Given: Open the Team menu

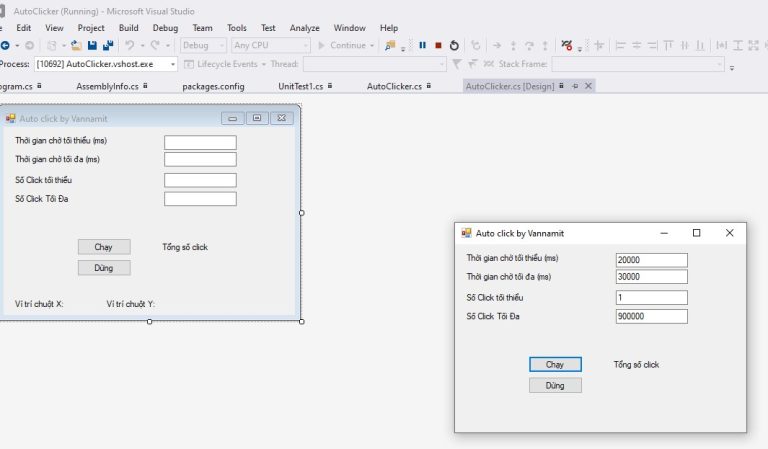Looking at the screenshot, I should (202, 28).
